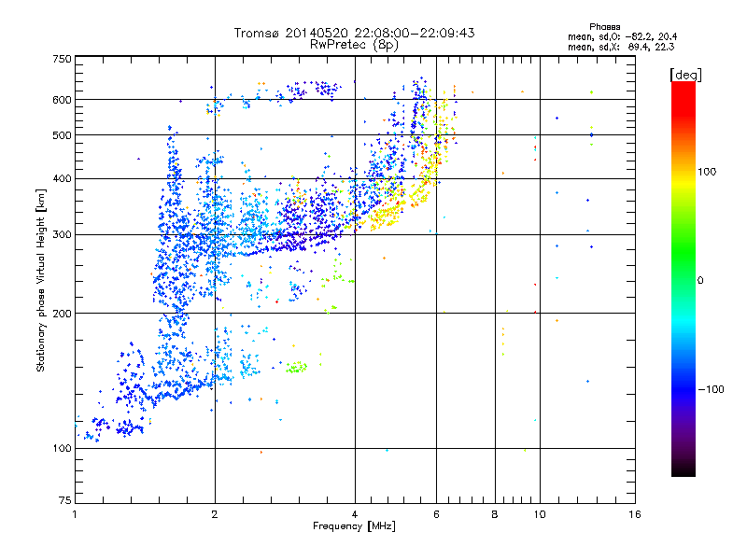Click the y-axis tick label '300'
The image size is (747, 560).
[x=63, y=234]
